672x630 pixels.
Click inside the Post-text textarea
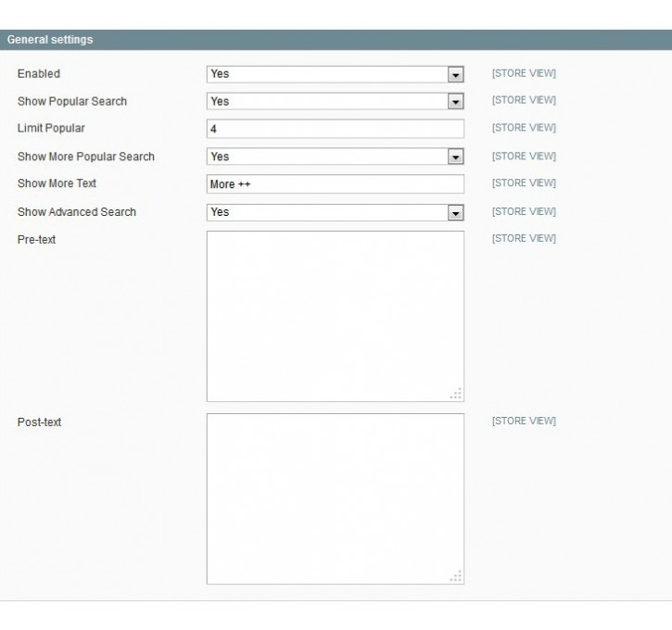[336, 499]
